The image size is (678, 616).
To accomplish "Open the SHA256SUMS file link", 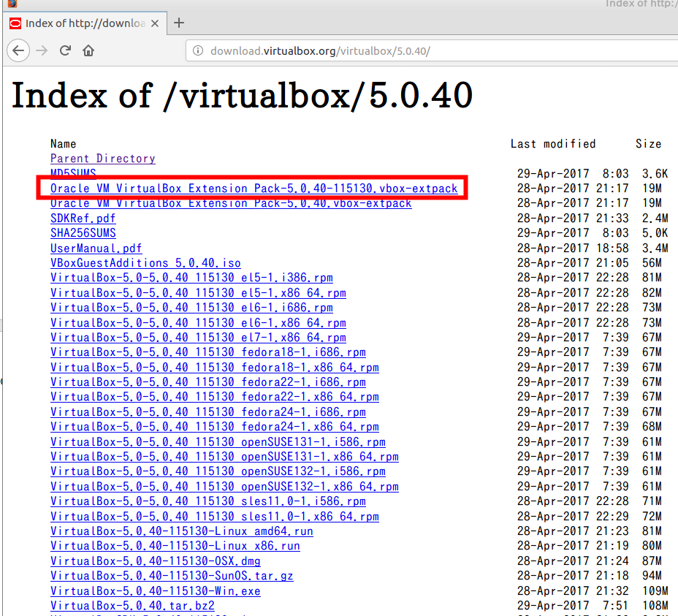I will [x=83, y=233].
